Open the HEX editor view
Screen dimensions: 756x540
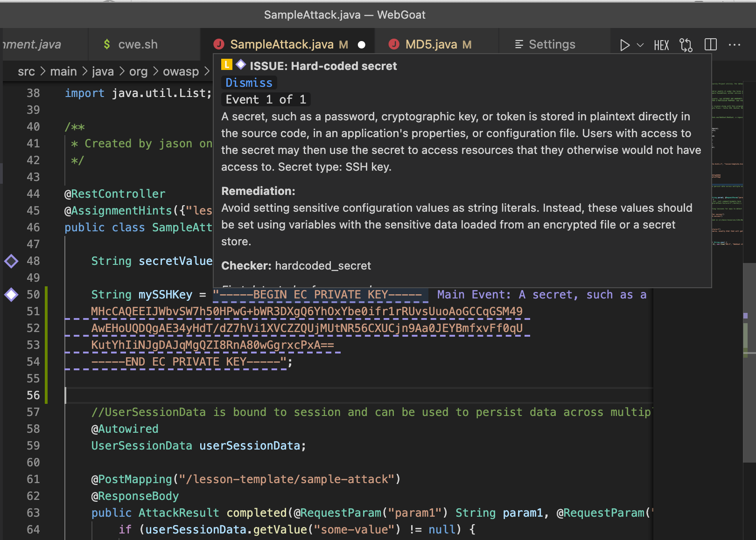click(661, 45)
